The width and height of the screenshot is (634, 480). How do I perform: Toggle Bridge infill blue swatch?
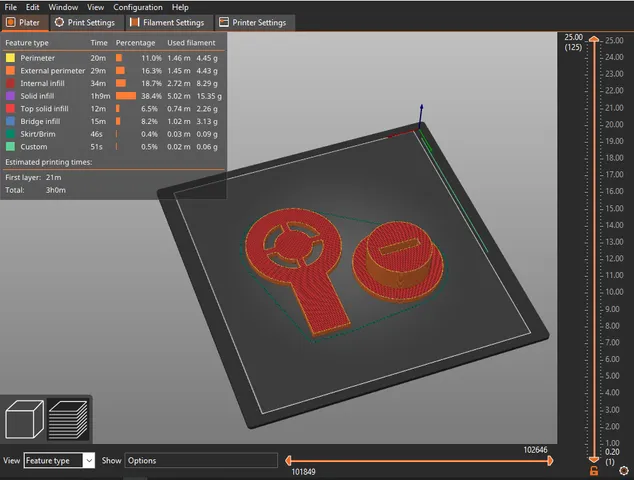pos(11,121)
